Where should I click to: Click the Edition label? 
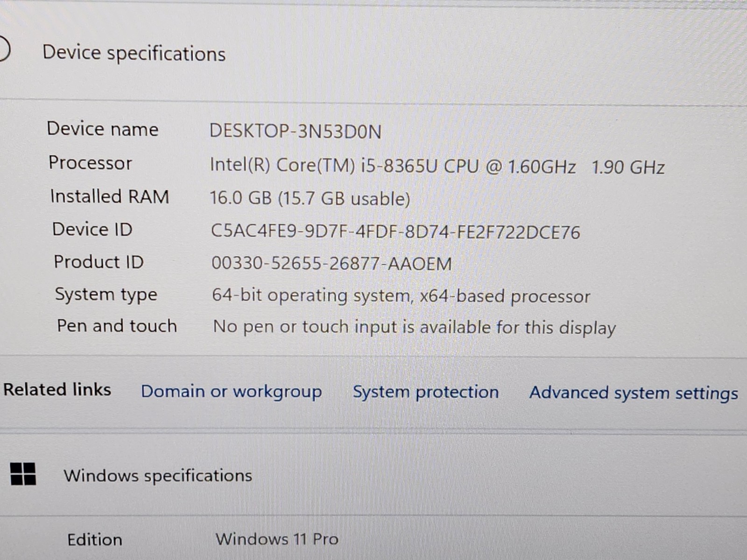point(95,539)
